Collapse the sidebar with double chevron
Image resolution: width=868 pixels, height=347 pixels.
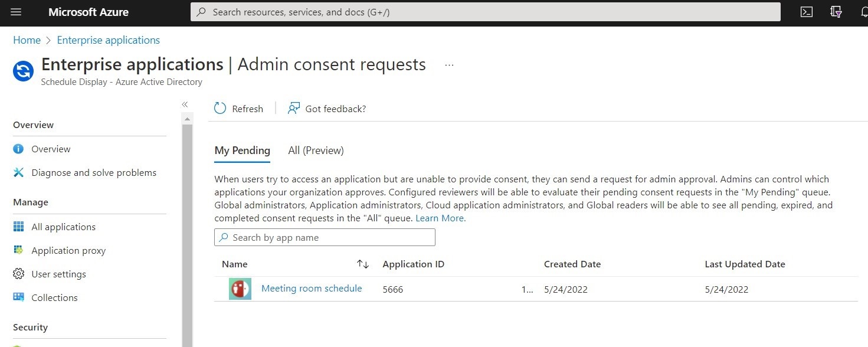185,104
